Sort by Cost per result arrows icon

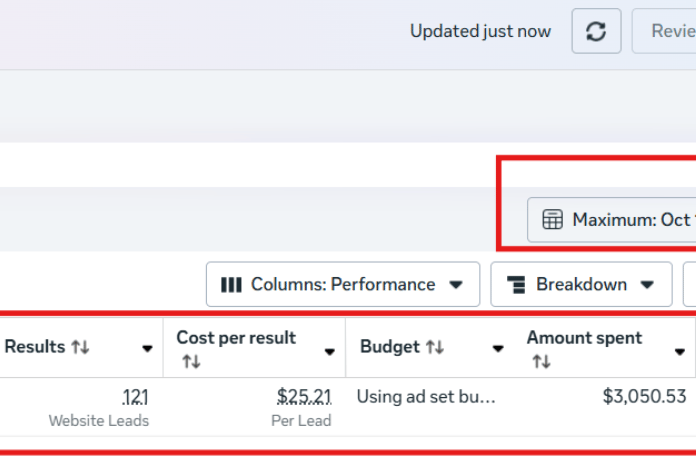coord(191,361)
